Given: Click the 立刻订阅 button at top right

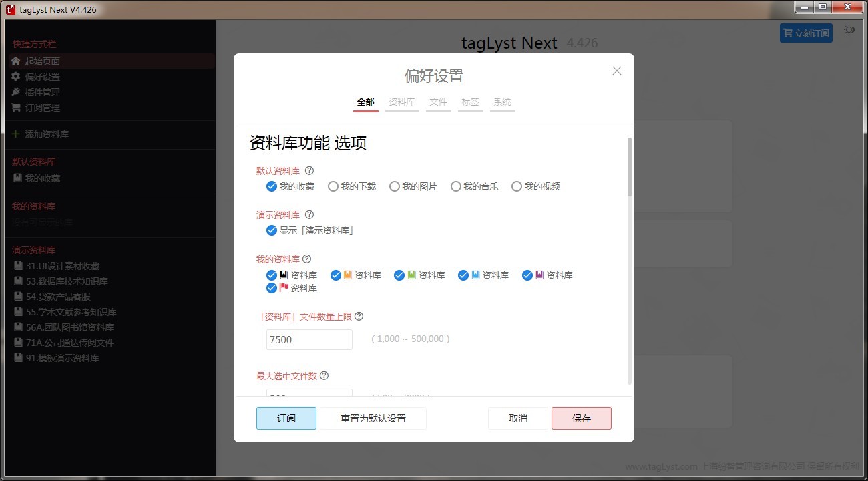Looking at the screenshot, I should click(806, 32).
